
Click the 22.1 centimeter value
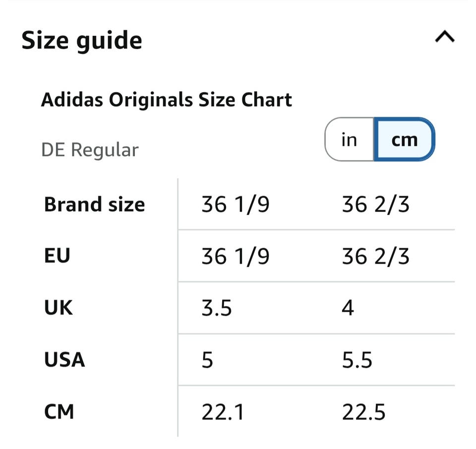[223, 412]
